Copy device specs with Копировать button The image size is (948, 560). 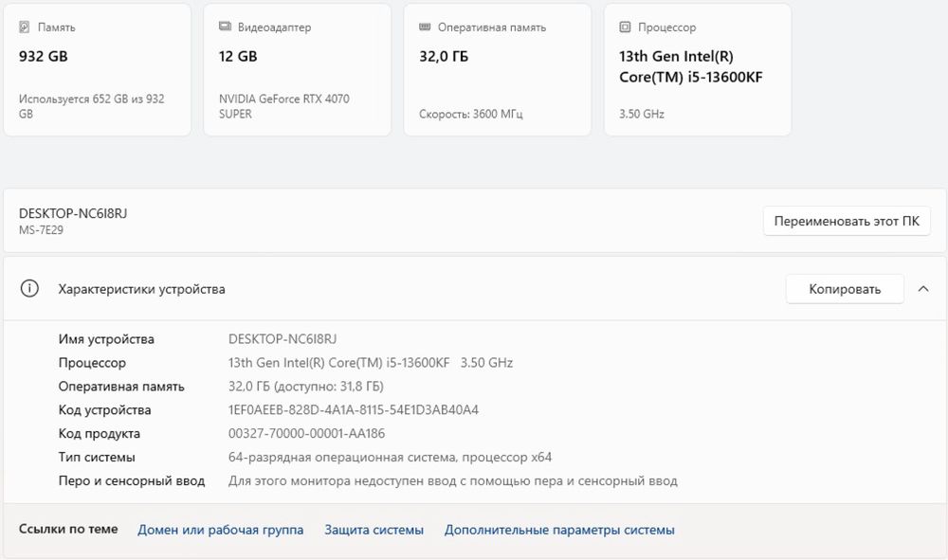(845, 289)
